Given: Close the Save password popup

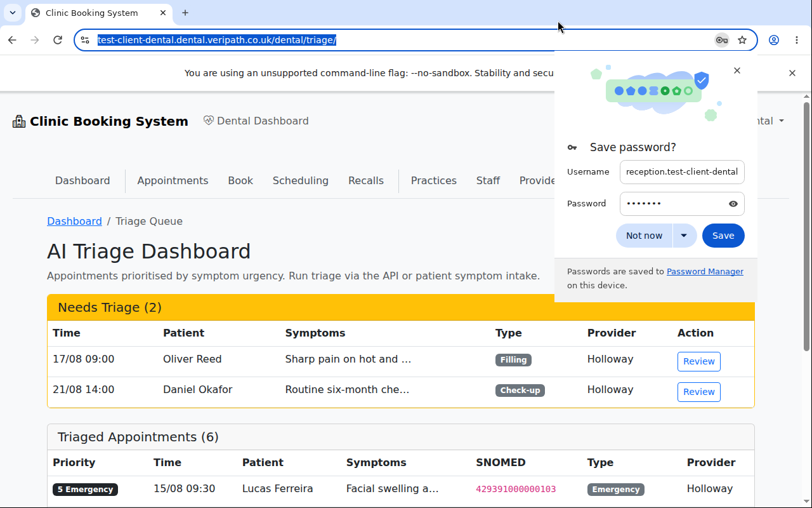Looking at the screenshot, I should 737,70.
